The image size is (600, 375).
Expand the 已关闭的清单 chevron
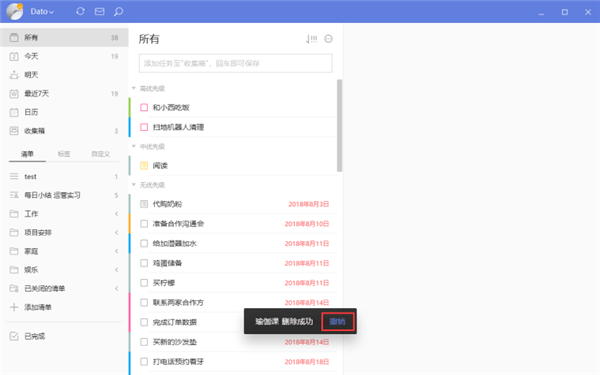coord(116,289)
